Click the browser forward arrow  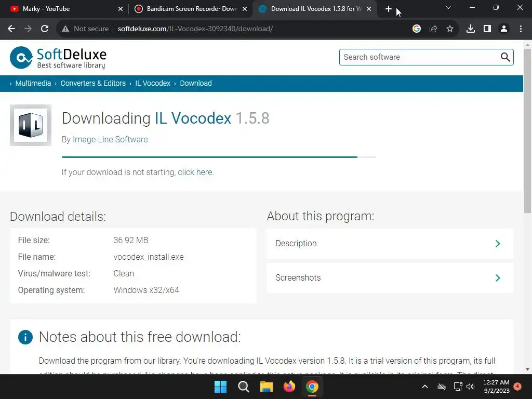click(28, 29)
